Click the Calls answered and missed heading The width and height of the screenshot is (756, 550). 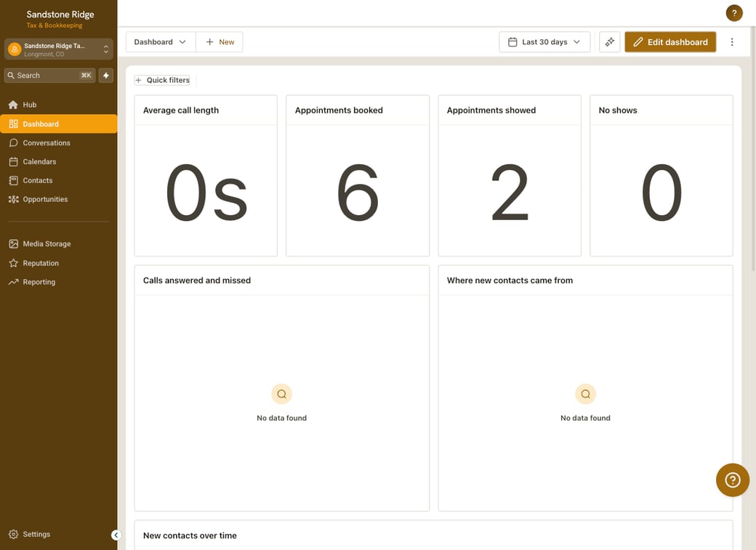[x=197, y=280]
